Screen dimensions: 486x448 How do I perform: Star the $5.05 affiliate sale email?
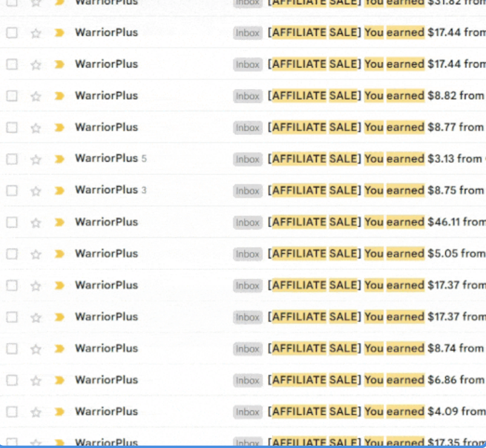[x=36, y=254]
